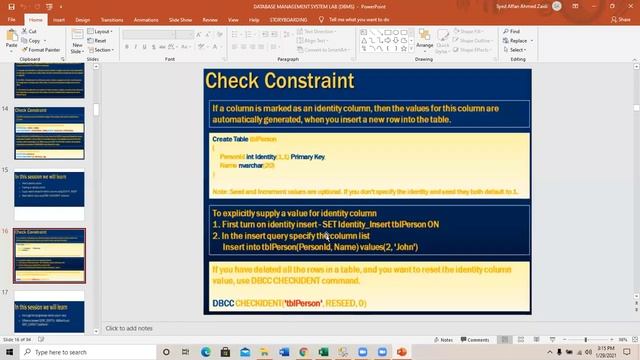The height and width of the screenshot is (360, 640).
Task: Select slide 17 thumbnail
Action: click(x=49, y=312)
